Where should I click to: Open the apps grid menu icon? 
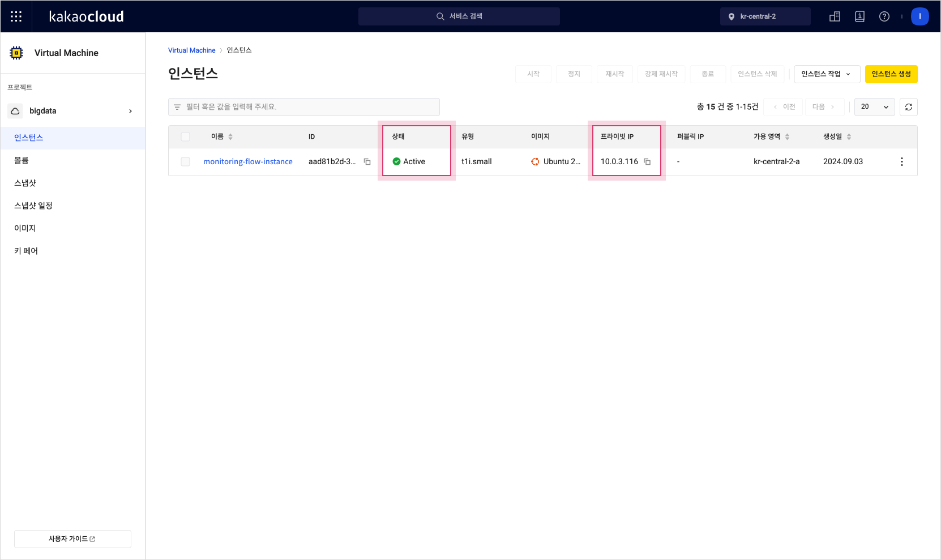tap(16, 16)
